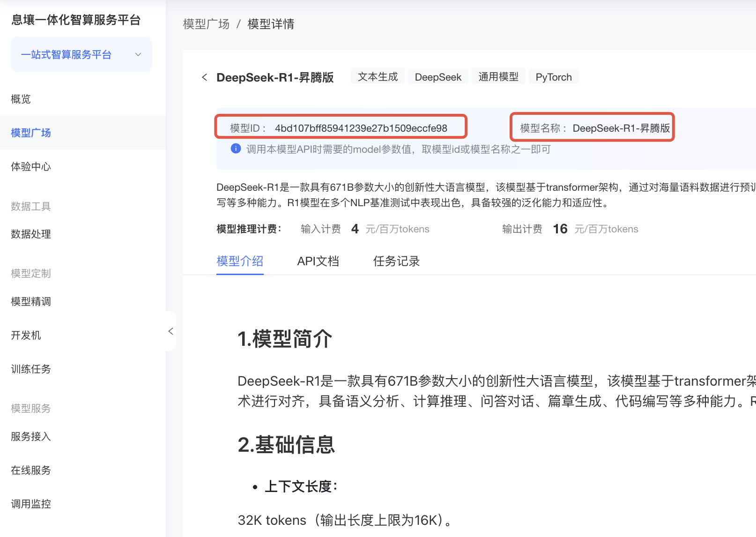Click the 上下文长度 bullet text
756x537 pixels.
click(x=301, y=486)
